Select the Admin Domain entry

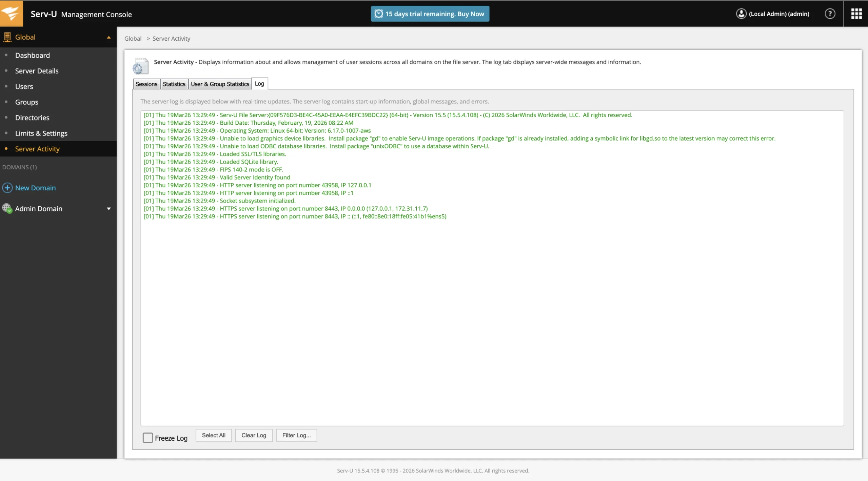pos(39,209)
